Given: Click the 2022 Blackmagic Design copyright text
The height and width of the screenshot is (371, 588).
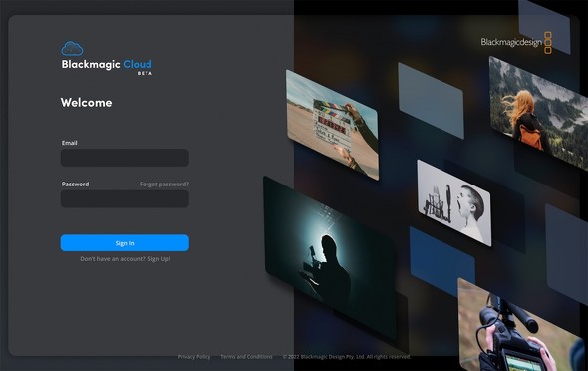Looking at the screenshot, I should point(347,357).
